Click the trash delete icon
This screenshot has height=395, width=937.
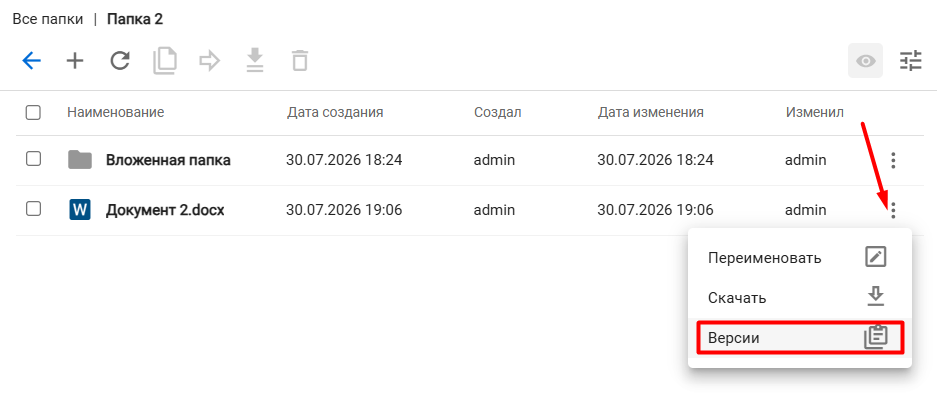[300, 61]
